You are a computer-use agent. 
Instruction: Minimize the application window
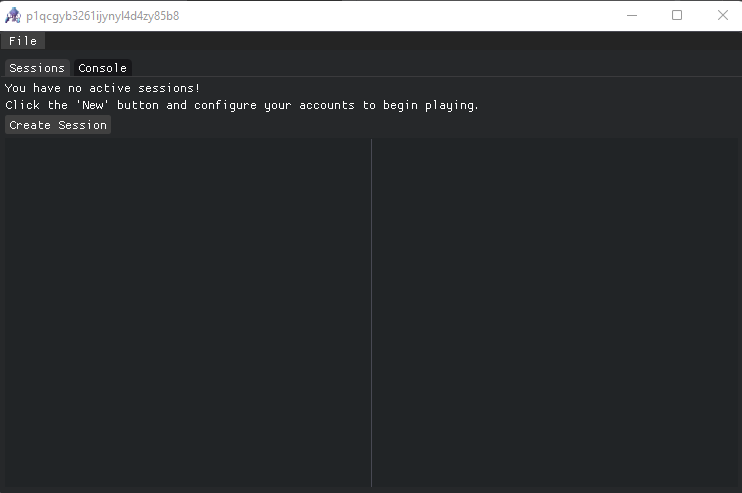click(x=632, y=16)
